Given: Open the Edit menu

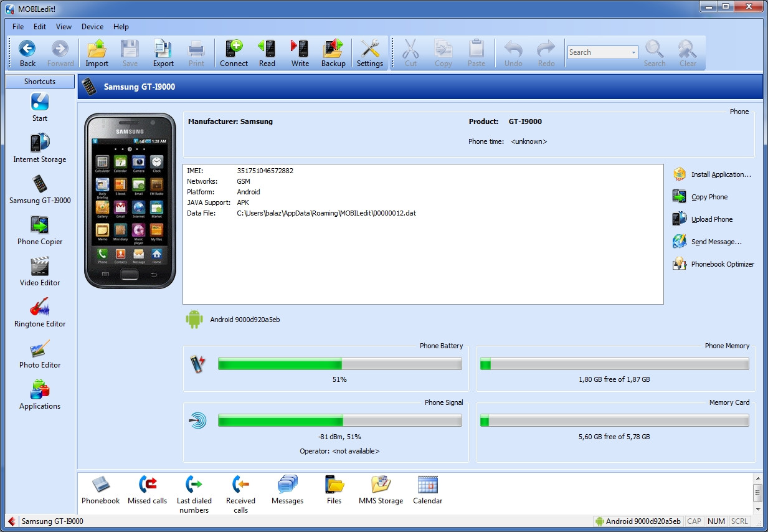Looking at the screenshot, I should click(40, 27).
